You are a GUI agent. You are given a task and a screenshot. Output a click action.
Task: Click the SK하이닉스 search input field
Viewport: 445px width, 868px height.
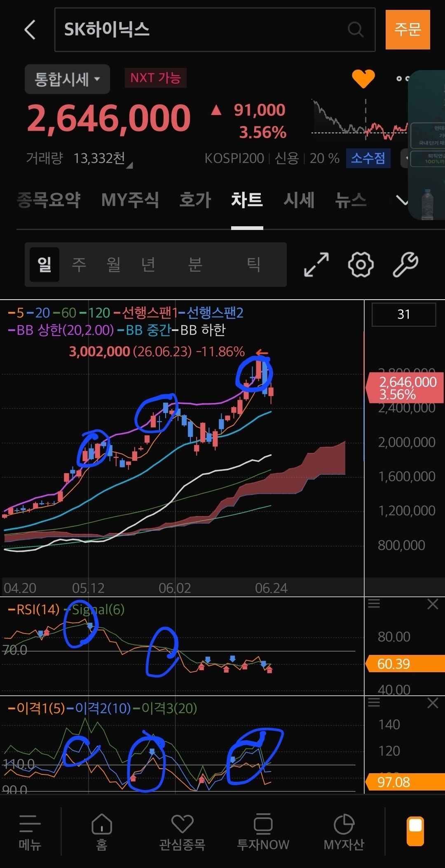(x=215, y=30)
